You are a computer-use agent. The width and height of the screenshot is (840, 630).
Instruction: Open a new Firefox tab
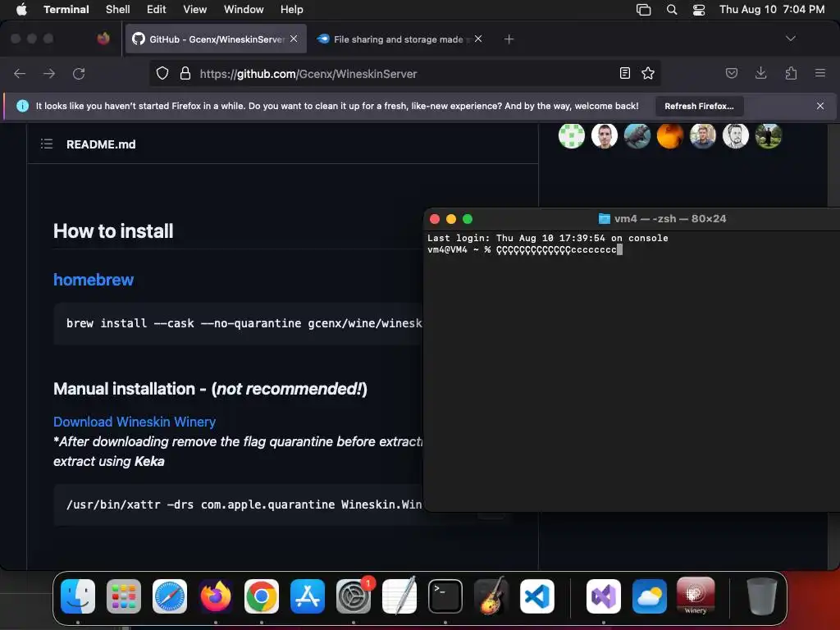(509, 39)
